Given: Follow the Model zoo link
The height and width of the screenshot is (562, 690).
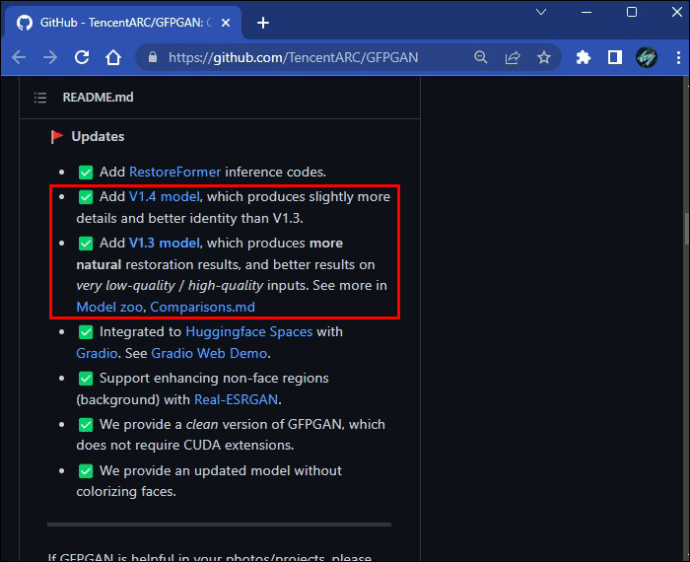Looking at the screenshot, I should pyautogui.click(x=109, y=307).
